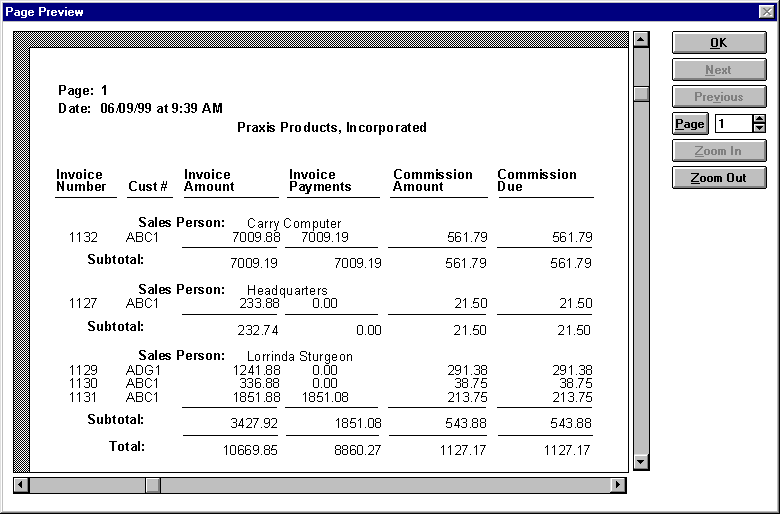This screenshot has width=780, height=514.
Task: Click the 'Commission Amount' column header
Action: pyautogui.click(x=433, y=180)
